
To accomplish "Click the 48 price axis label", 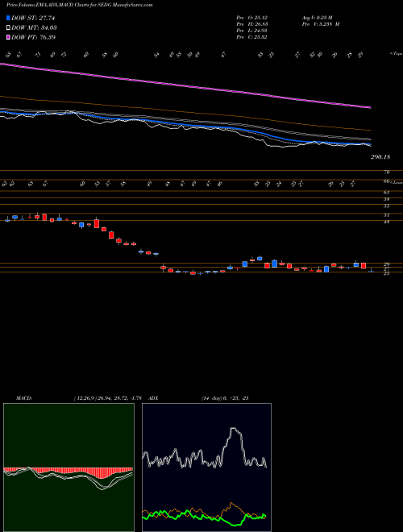I will click(387, 222).
